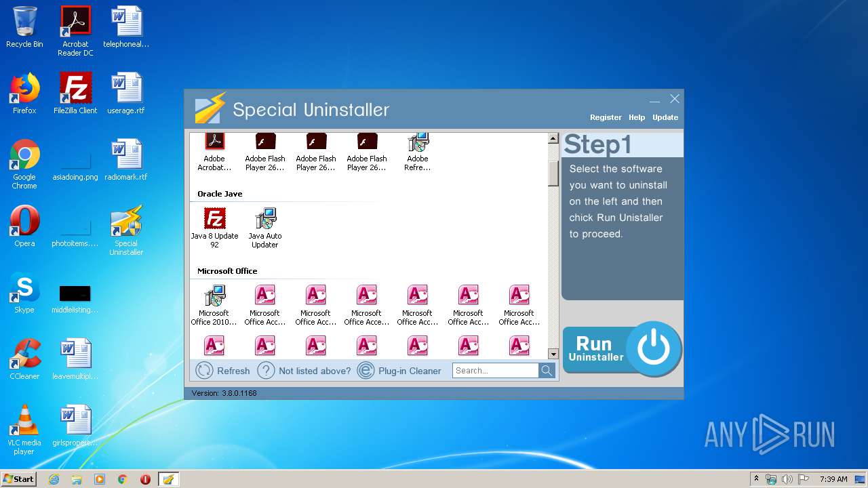Open Windows Explorer from taskbar
This screenshot has height=488, width=868.
coord(77,479)
